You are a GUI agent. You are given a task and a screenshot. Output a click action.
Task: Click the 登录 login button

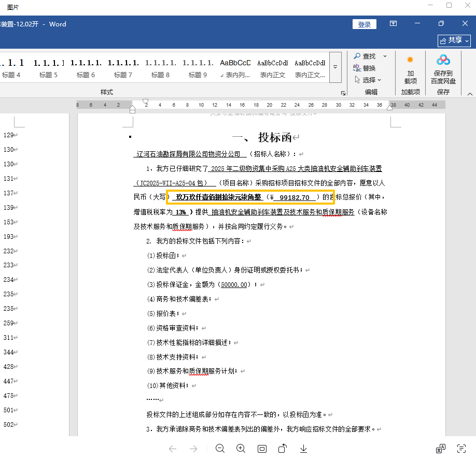click(364, 24)
